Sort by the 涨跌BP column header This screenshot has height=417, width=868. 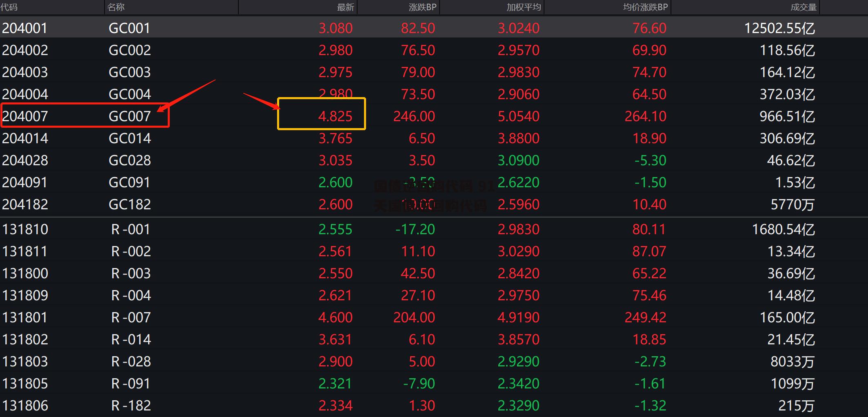422,7
